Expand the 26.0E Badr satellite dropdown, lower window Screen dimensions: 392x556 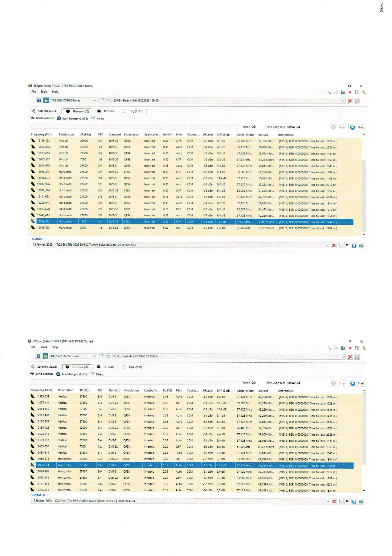[x=343, y=357]
